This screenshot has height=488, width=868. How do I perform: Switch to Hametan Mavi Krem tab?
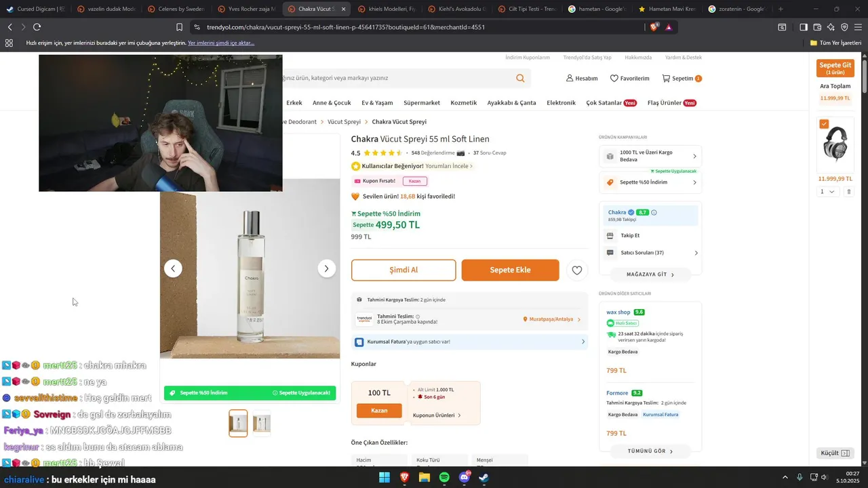click(x=668, y=9)
